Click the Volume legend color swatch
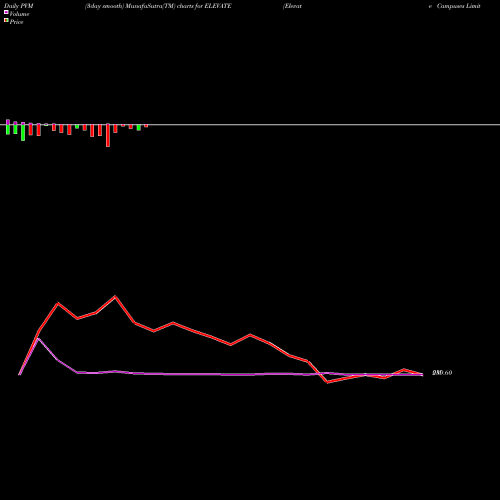 pyautogui.click(x=6, y=12)
